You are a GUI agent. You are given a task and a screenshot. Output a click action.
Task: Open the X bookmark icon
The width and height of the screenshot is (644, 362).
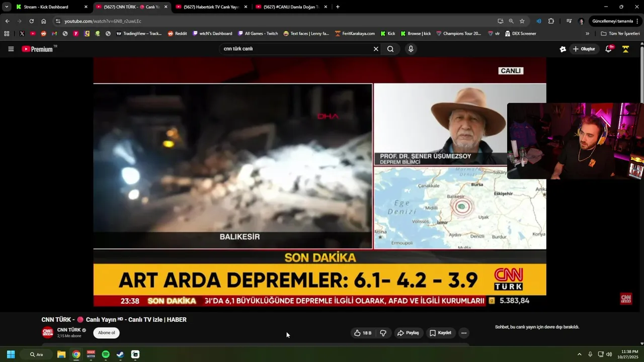(22, 34)
